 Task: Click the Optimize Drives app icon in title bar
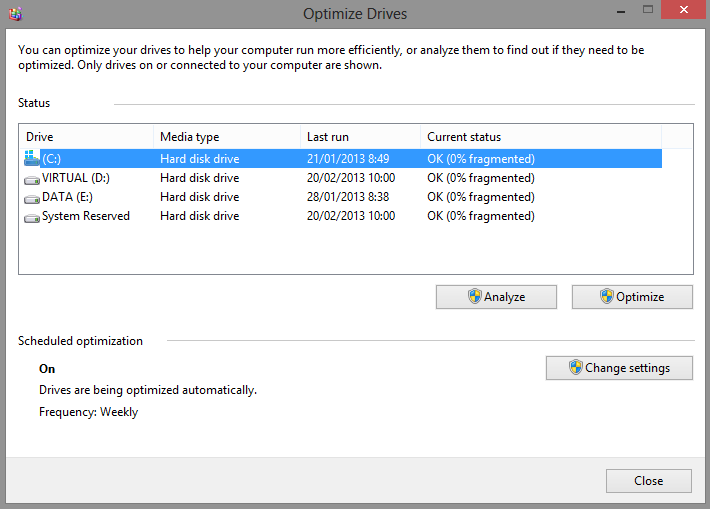click(x=15, y=14)
